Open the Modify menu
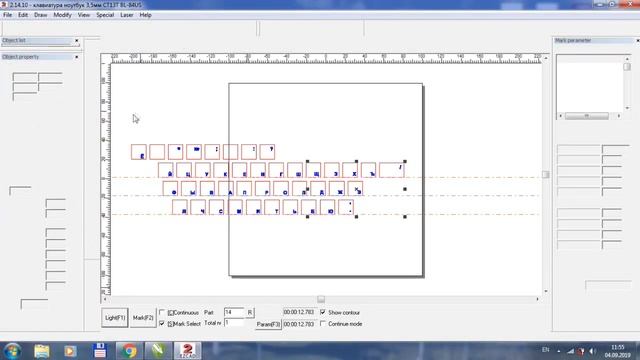The image size is (640, 360). point(62,15)
